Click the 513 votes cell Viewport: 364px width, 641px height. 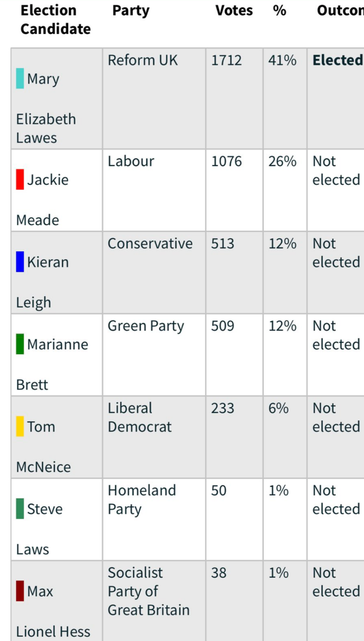point(222,244)
